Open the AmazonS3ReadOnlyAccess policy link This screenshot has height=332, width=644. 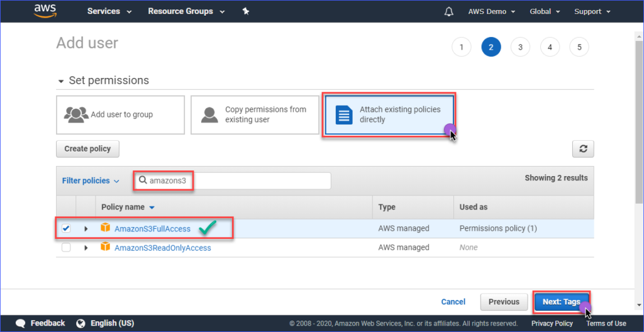(x=163, y=248)
